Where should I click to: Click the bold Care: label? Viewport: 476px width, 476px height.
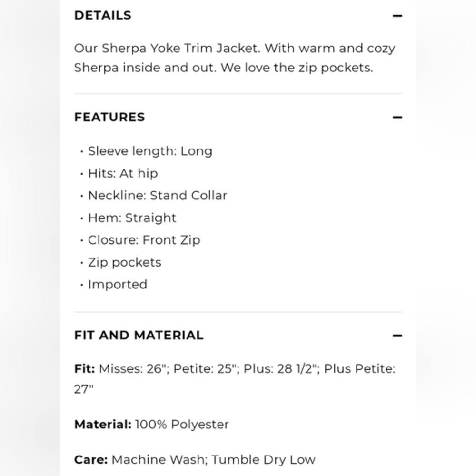(91, 460)
